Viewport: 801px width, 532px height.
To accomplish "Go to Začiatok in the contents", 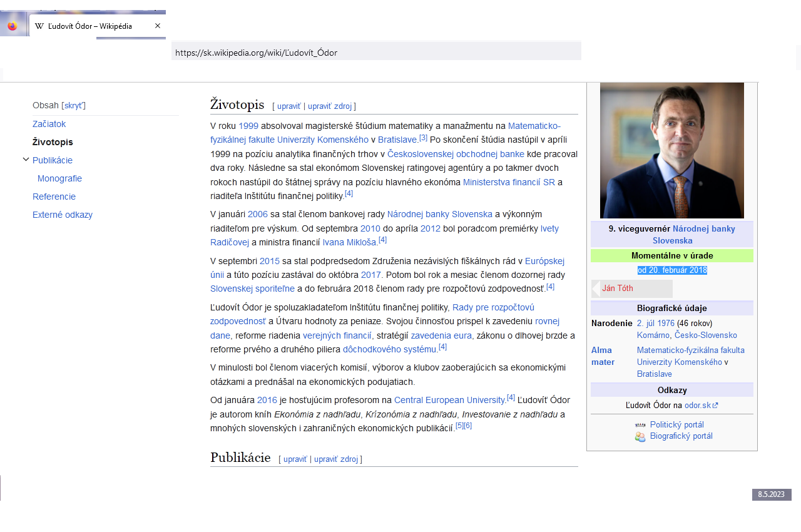I will pos(49,124).
